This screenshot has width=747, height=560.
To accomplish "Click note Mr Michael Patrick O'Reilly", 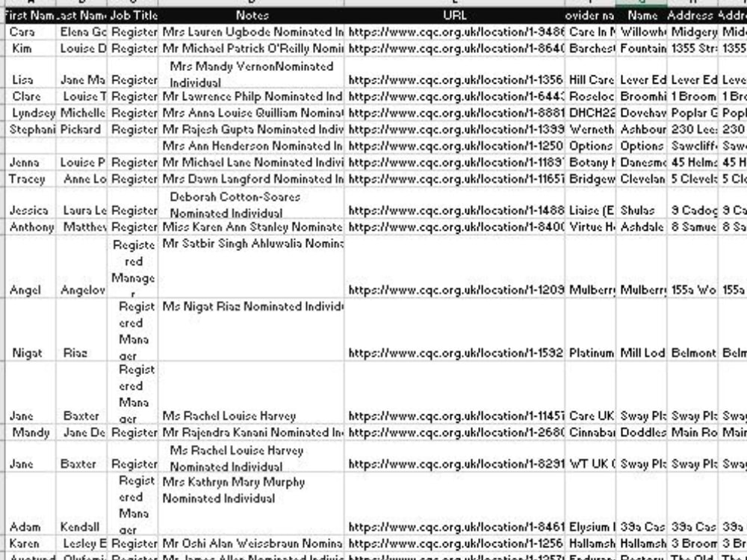I will coord(251,49).
